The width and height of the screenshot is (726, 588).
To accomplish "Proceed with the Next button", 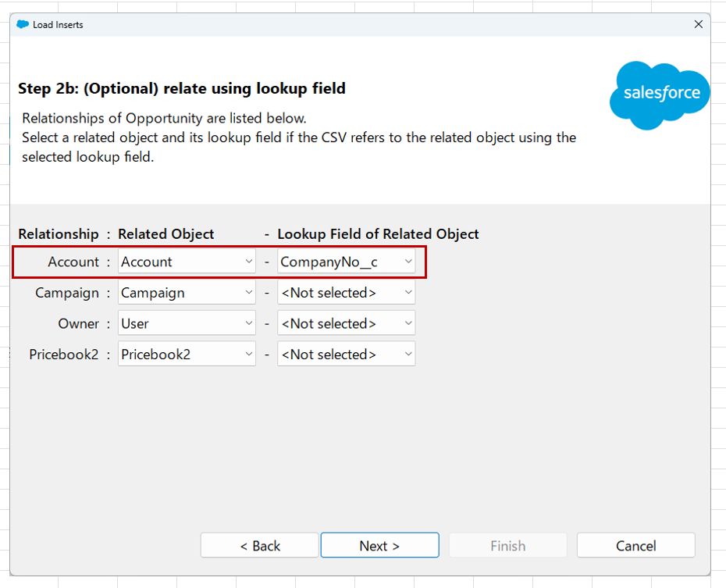I will tap(379, 545).
